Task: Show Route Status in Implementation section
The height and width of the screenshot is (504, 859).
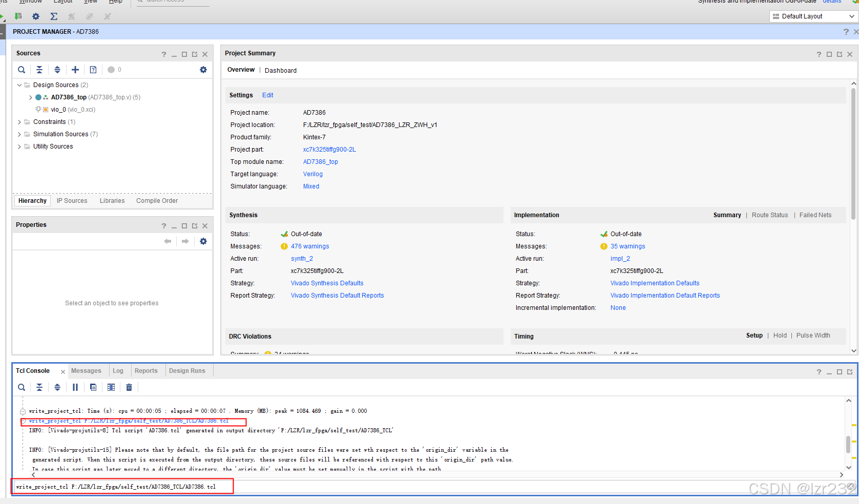Action: 770,215
